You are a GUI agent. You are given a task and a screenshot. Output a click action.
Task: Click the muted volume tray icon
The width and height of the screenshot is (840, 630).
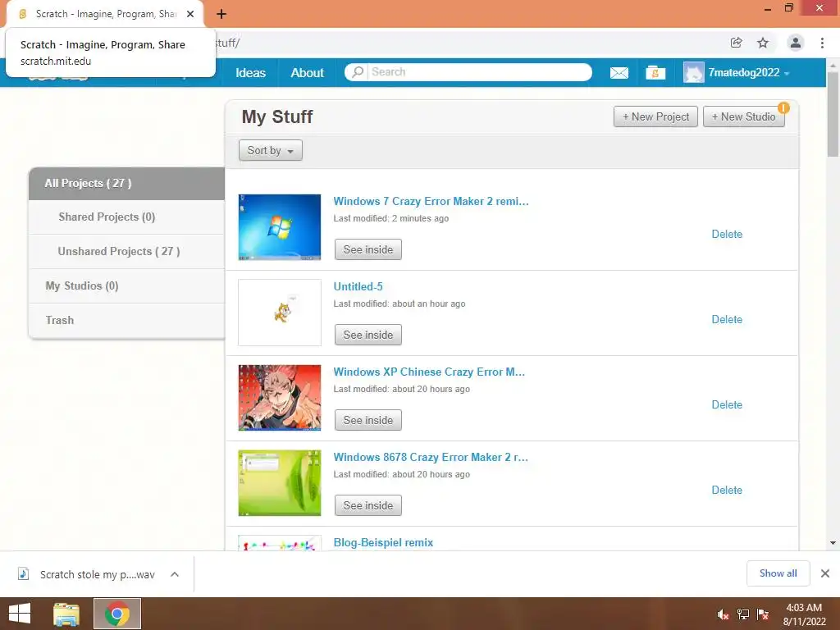pos(723,614)
